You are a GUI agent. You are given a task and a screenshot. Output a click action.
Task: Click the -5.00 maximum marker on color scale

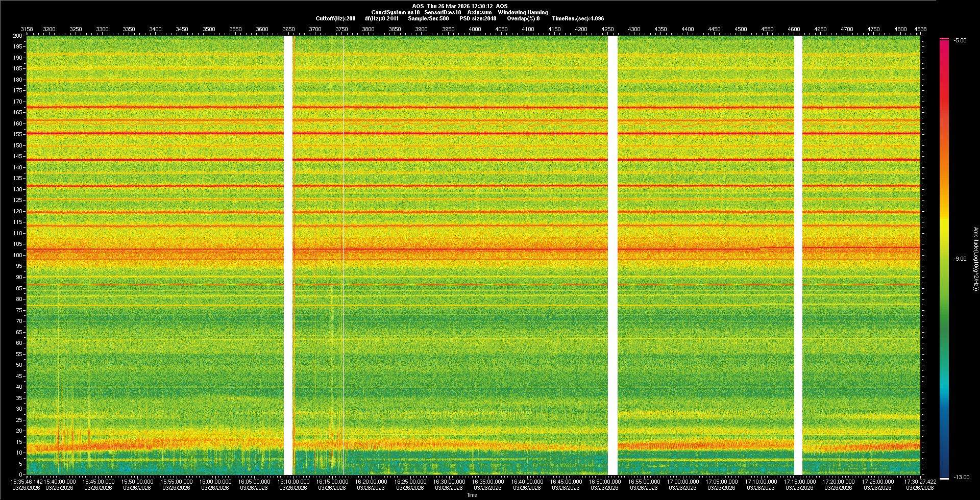coord(960,40)
